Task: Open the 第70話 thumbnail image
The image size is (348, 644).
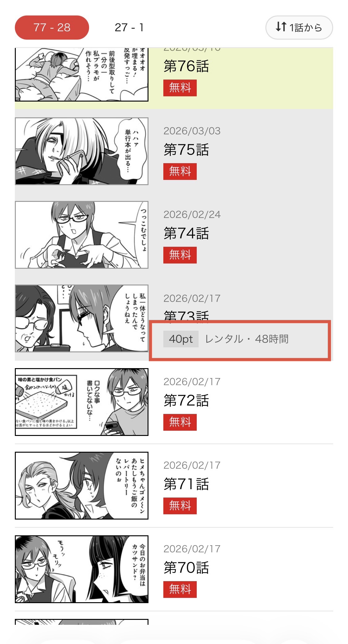Action: click(82, 569)
